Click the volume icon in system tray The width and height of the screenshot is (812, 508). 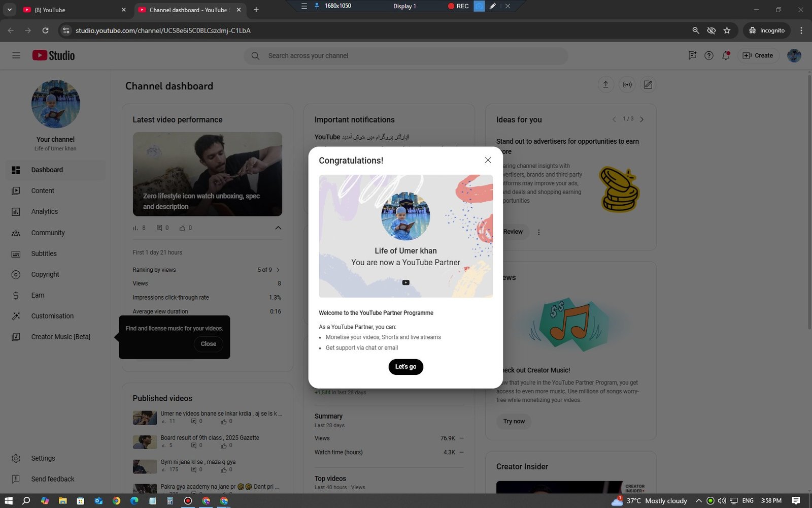coord(722,501)
